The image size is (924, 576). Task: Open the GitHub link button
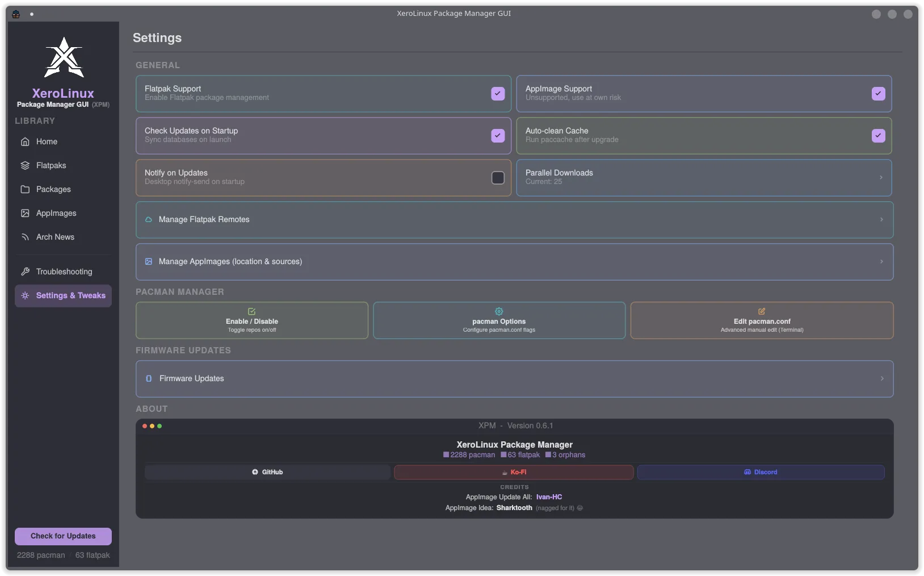tap(267, 472)
